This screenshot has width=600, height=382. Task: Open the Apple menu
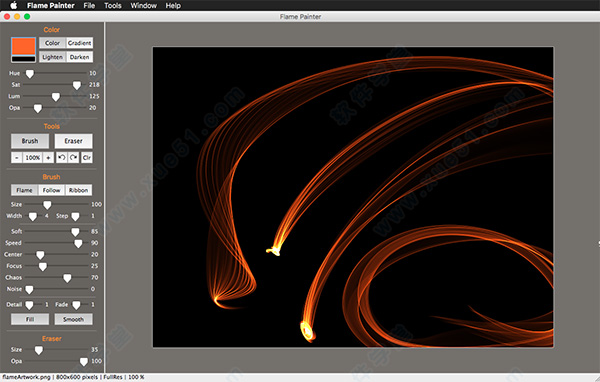pyautogui.click(x=13, y=5)
